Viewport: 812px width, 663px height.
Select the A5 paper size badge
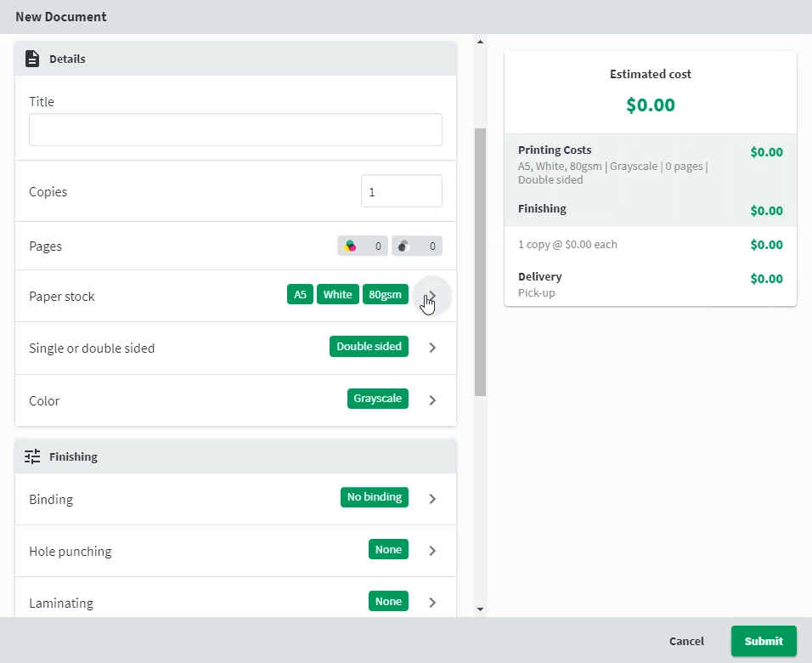click(x=300, y=294)
